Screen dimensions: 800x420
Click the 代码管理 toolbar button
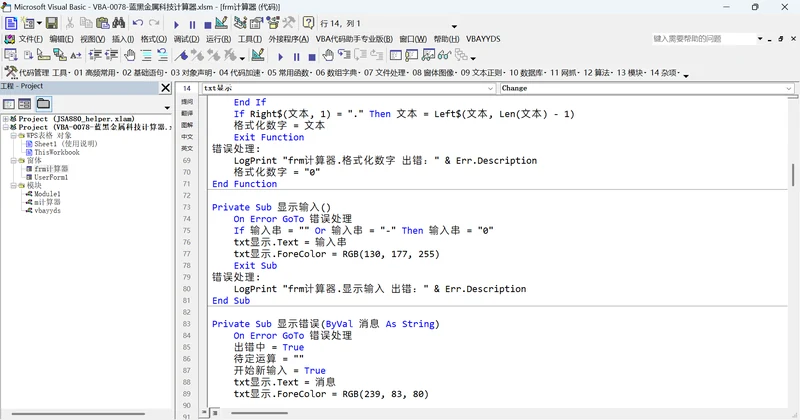coord(26,72)
